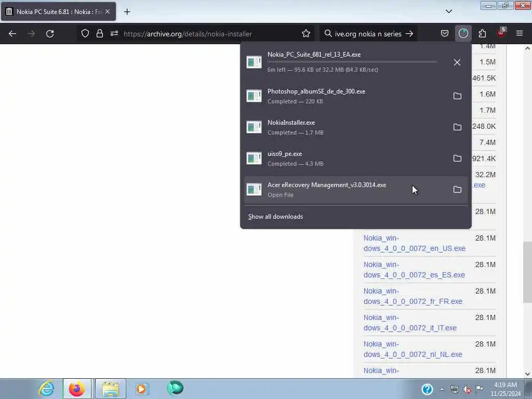532x399 pixels.
Task: Open the uBlock extension badge icon
Action: pos(501,33)
